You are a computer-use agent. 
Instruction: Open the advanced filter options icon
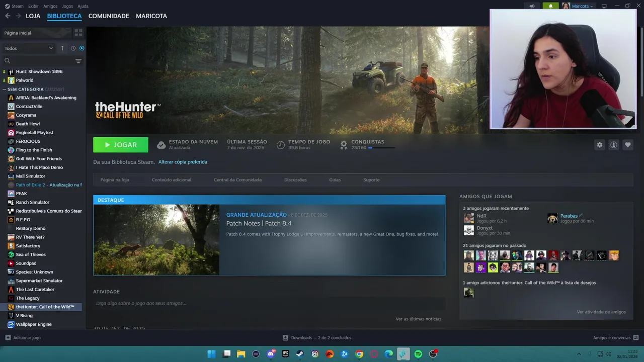[78, 61]
